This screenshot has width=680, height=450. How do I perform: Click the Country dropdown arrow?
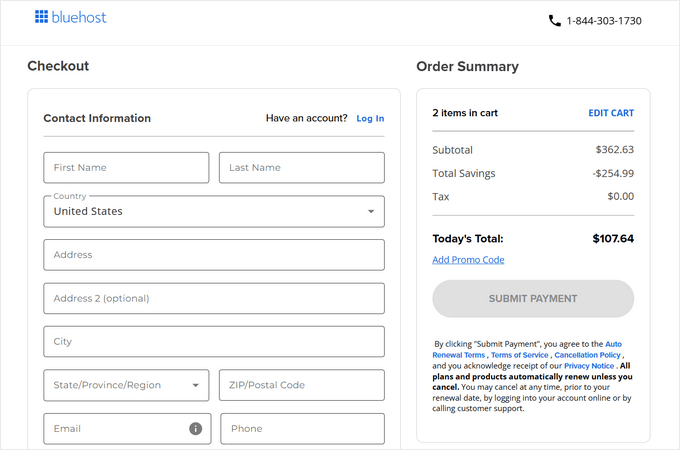(x=371, y=212)
